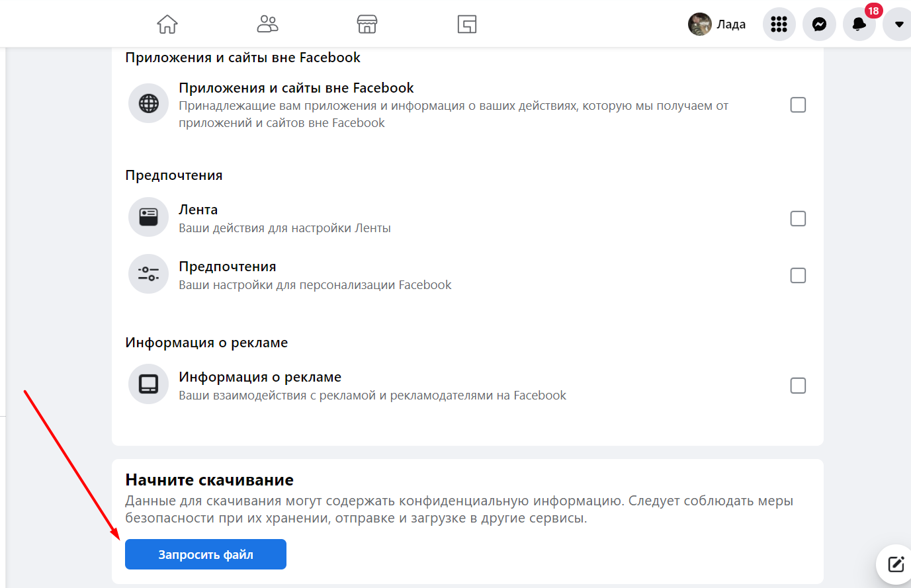Click the Предпочтения sliders icon
The image size is (911, 588).
click(x=149, y=274)
